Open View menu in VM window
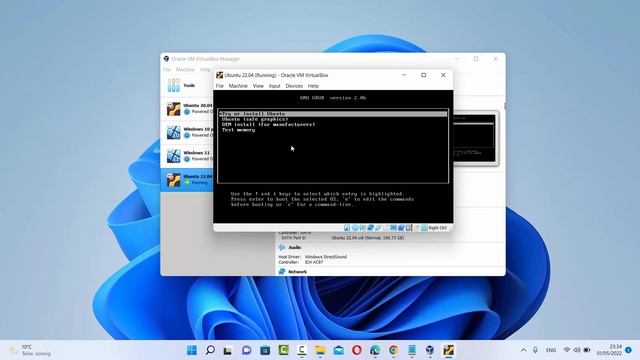This screenshot has height=360, width=640. tap(258, 86)
